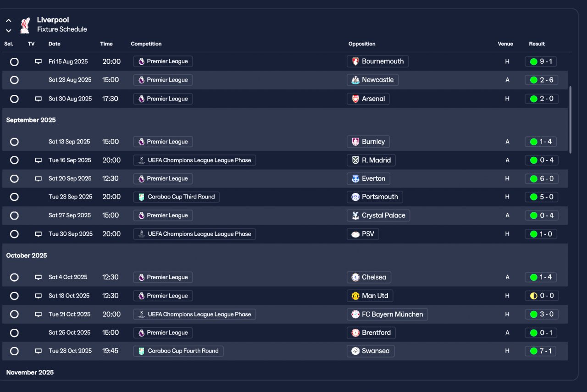Click the Newcastle club badge icon
The height and width of the screenshot is (392, 587).
[355, 80]
